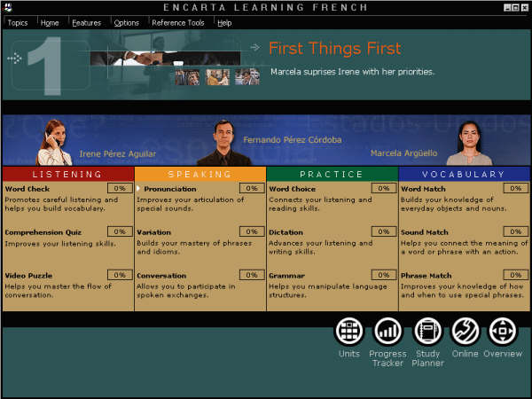Image resolution: width=532 pixels, height=399 pixels.
Task: Start the Dictation activity
Action: point(286,232)
